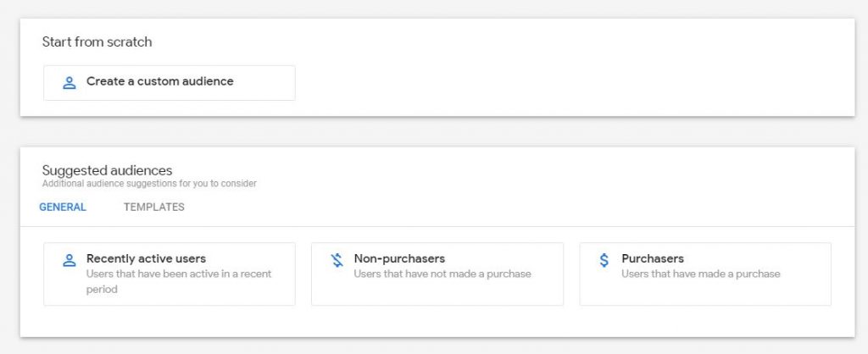
Task: Choose the Non-purchasers audience title
Action: [399, 259]
